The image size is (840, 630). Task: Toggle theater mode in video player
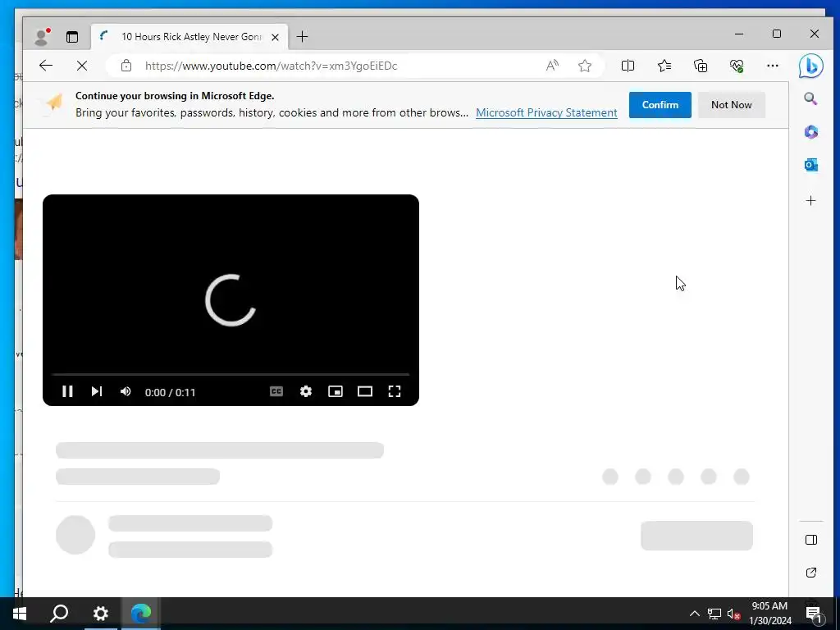[x=365, y=391]
